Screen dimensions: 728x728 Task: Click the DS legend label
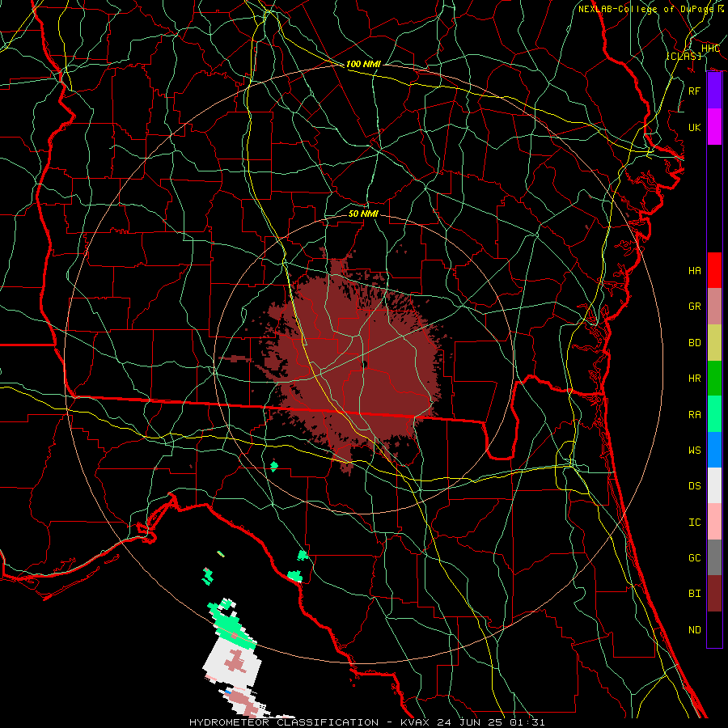(695, 486)
